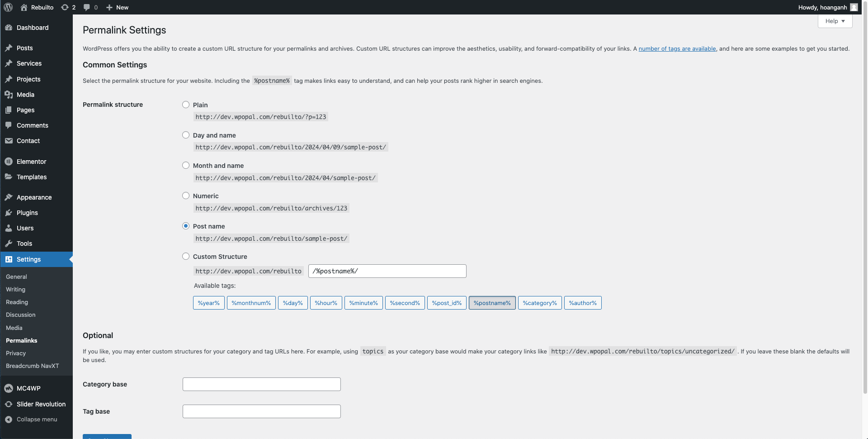Image resolution: width=868 pixels, height=439 pixels.
Task: Choose the Day and name radio option
Action: [186, 135]
